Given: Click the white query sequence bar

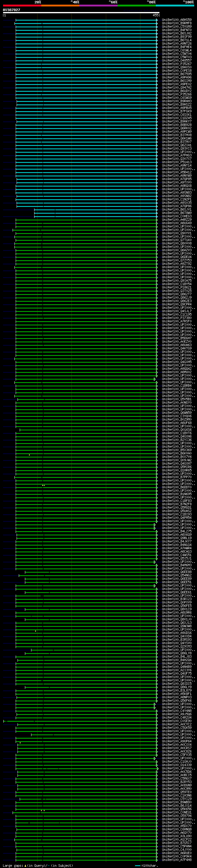Looking at the screenshot, I should tap(81, 13).
